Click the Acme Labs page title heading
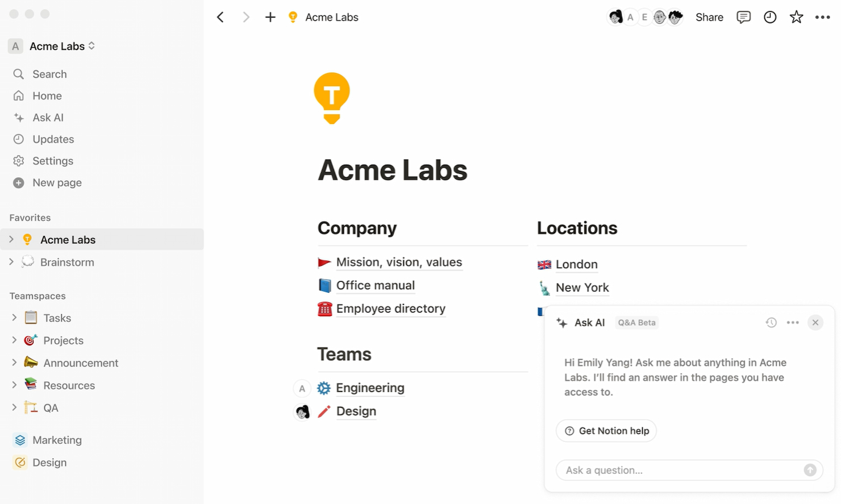Viewport: 841px width, 504px height. click(393, 170)
